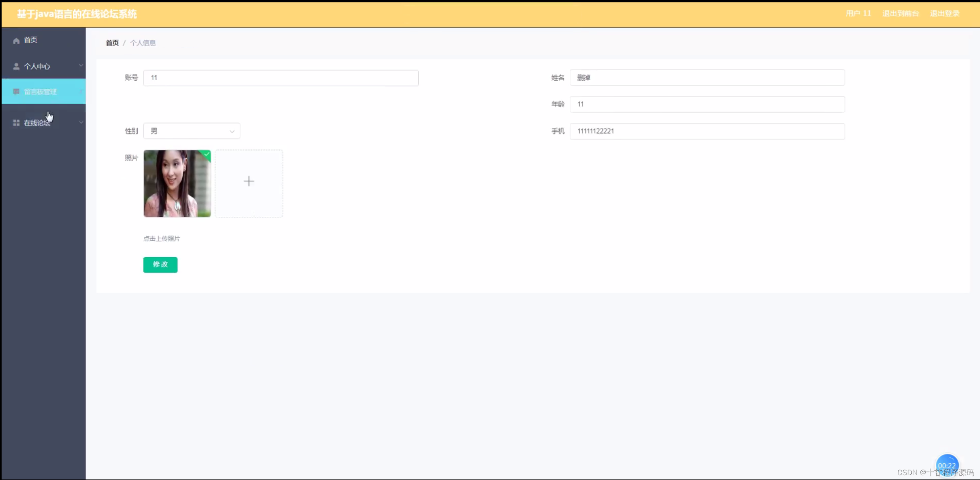Expand the 在线论坛 sidebar menu chevron
The image size is (980, 480).
[81, 122]
